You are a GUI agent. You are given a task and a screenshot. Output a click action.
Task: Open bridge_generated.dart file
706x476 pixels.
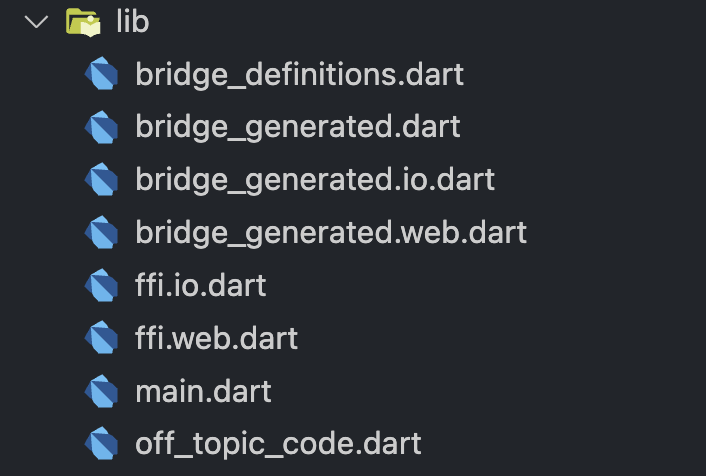click(x=298, y=127)
